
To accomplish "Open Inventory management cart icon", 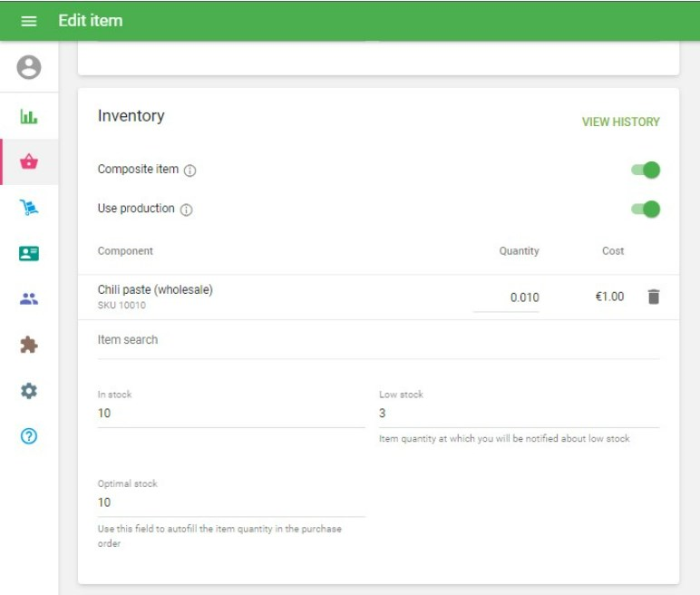I will pos(29,208).
